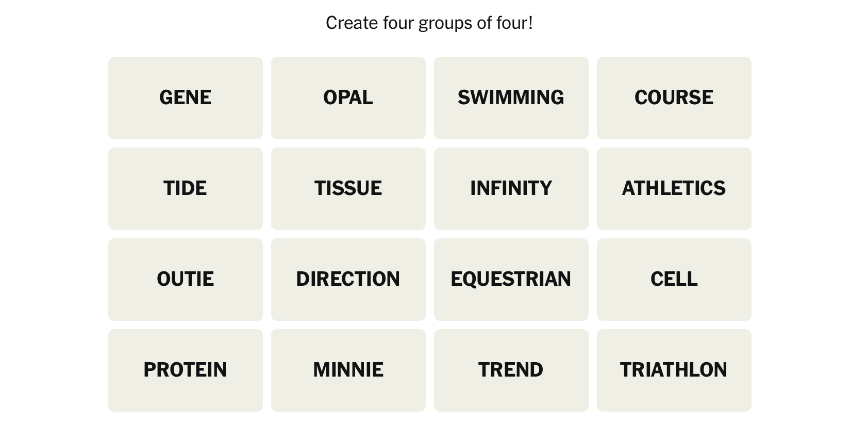The image size is (868, 423).
Task: Toggle the OPAL tile
Action: (x=348, y=97)
